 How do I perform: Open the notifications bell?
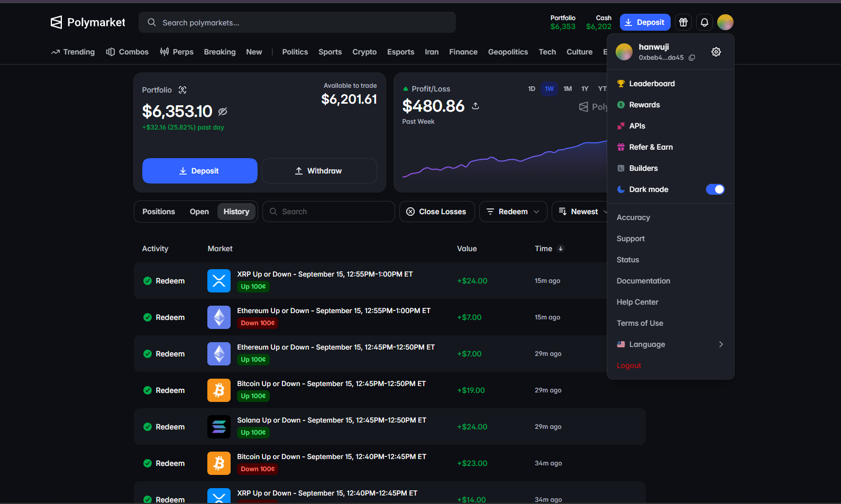705,22
